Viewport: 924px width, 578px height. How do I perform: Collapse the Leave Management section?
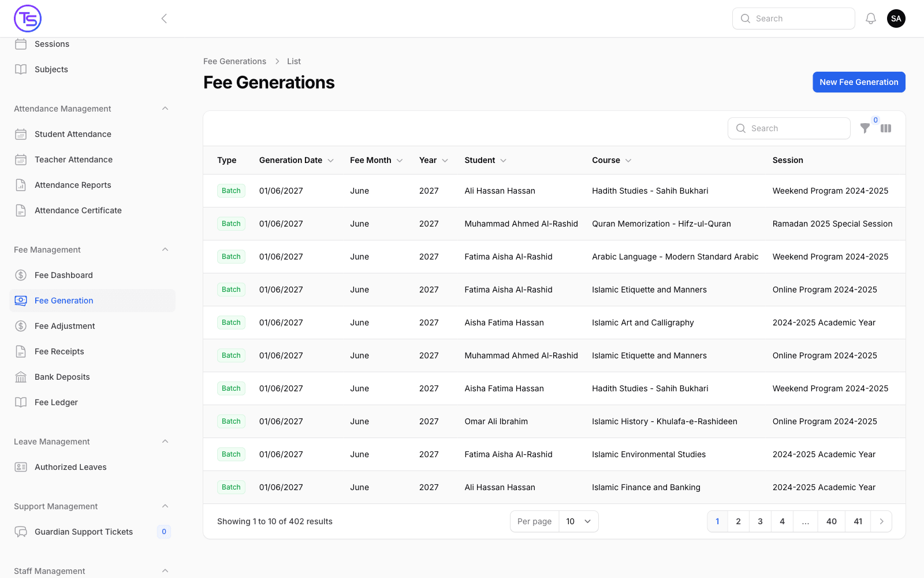click(x=165, y=442)
